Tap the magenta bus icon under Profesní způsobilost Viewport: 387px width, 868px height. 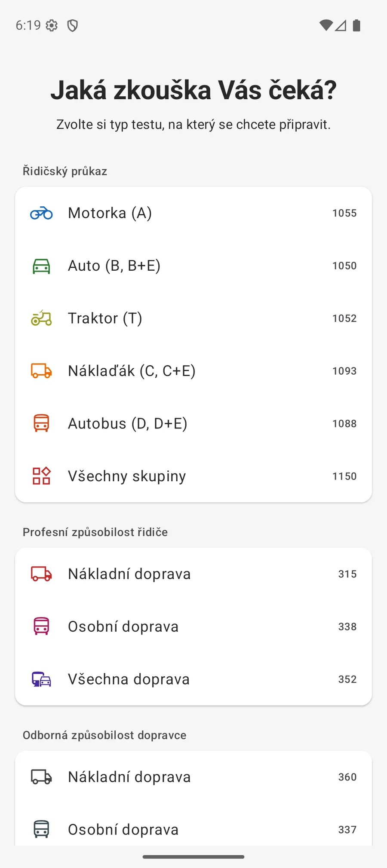[41, 627]
